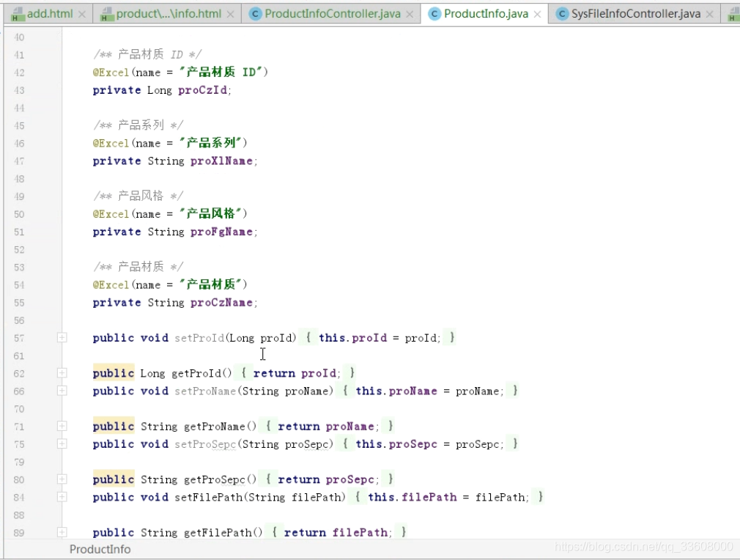Click getProName method name
The image size is (740, 560).
pyautogui.click(x=215, y=427)
